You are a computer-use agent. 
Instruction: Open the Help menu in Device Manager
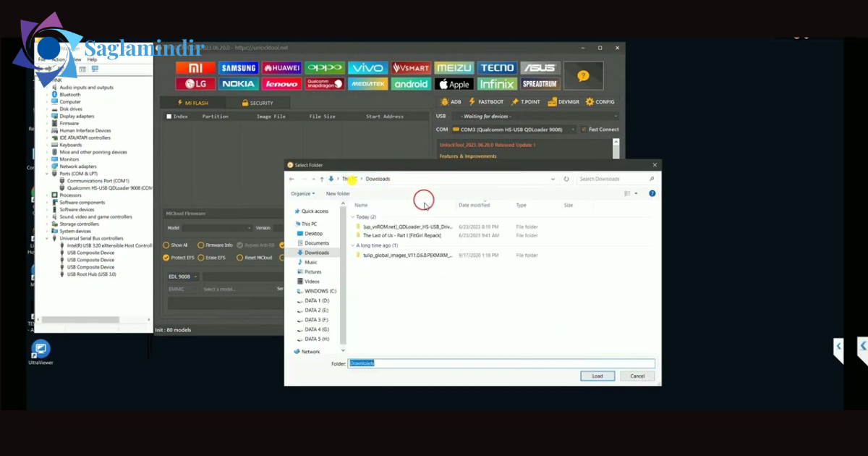point(93,59)
